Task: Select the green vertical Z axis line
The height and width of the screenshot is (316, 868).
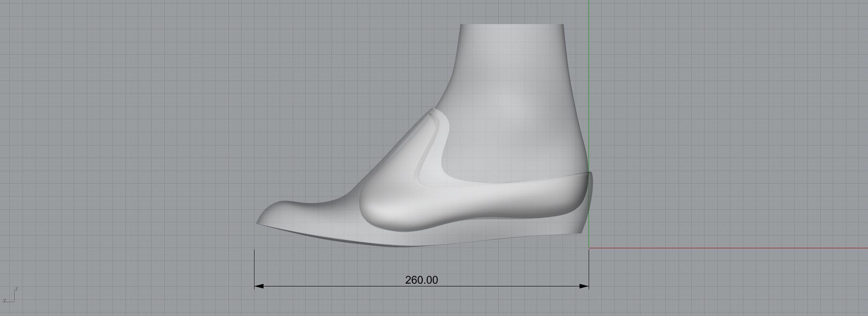Action: pos(589,79)
